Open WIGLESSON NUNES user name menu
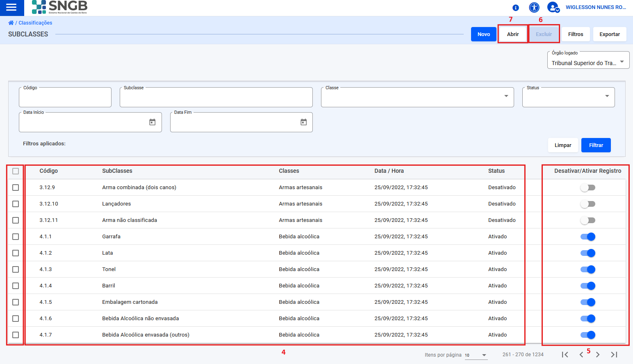Screen dimensions: 633x364 [x=596, y=7]
